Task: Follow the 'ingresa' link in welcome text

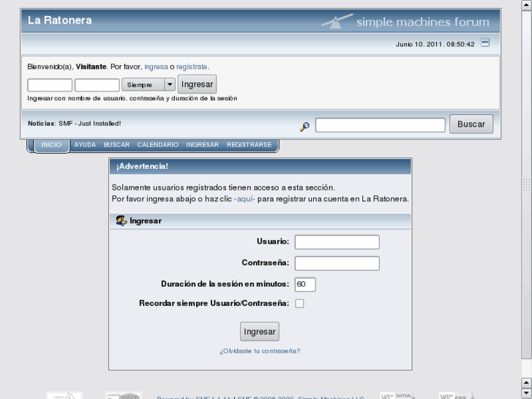Action: coord(156,67)
